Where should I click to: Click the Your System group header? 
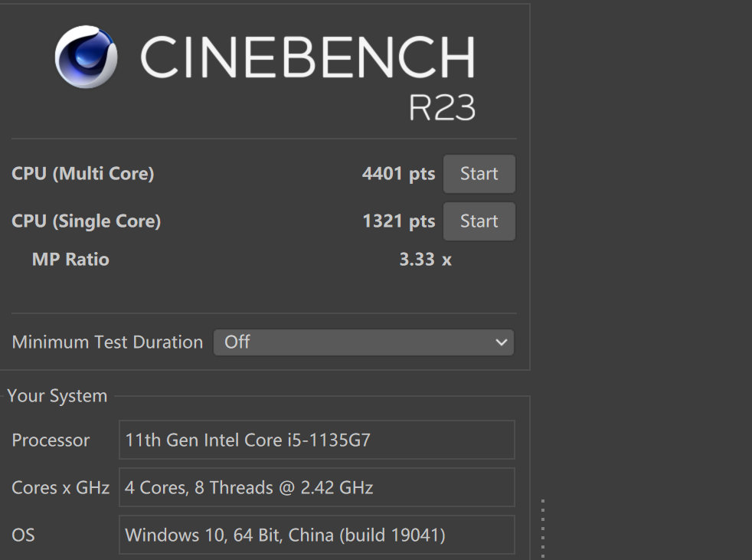coord(57,396)
